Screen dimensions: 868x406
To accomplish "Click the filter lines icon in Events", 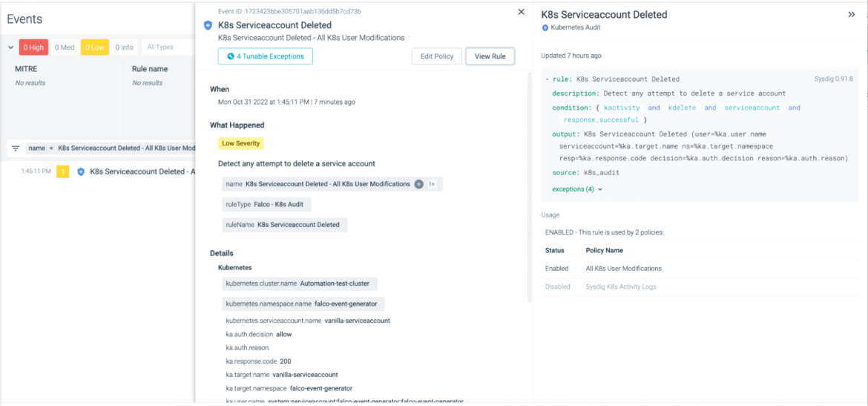I will (x=16, y=148).
